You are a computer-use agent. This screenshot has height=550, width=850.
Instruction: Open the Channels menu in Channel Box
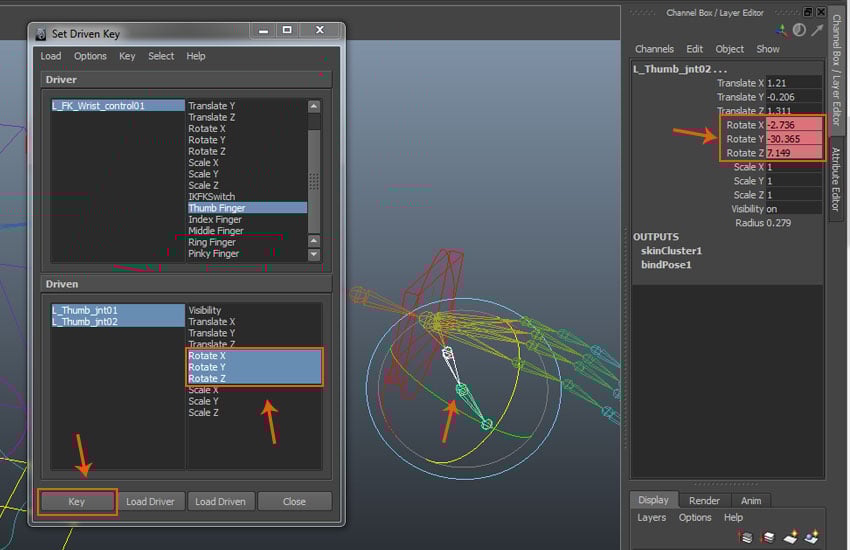[x=654, y=49]
